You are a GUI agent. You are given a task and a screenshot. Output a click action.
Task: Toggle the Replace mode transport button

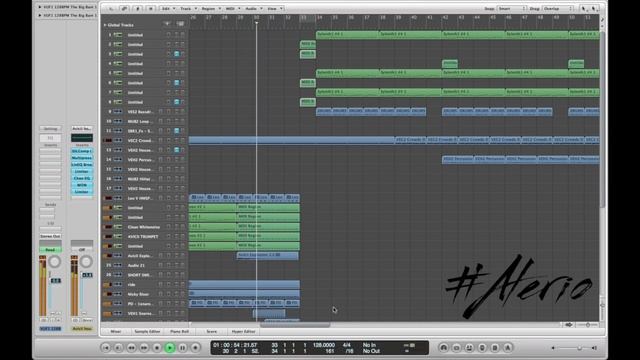pos(469,348)
